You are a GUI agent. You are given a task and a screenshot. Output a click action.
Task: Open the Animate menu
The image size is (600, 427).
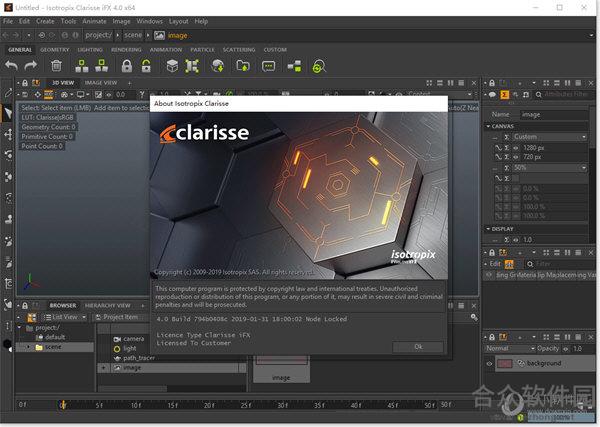coord(94,21)
